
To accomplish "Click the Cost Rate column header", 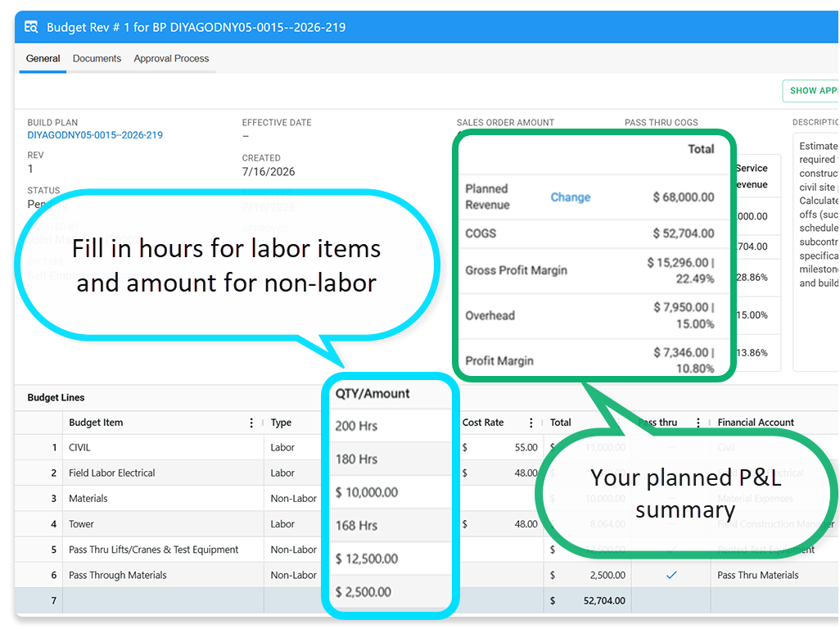I will (483, 423).
